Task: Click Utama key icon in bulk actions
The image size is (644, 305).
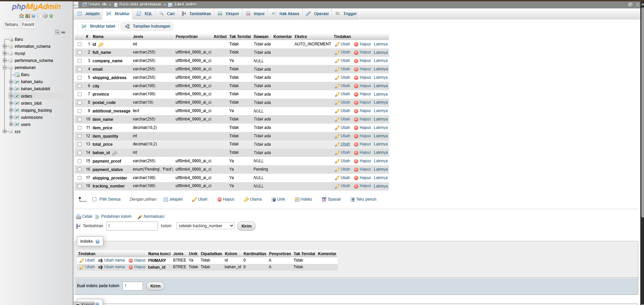Action: click(x=246, y=200)
